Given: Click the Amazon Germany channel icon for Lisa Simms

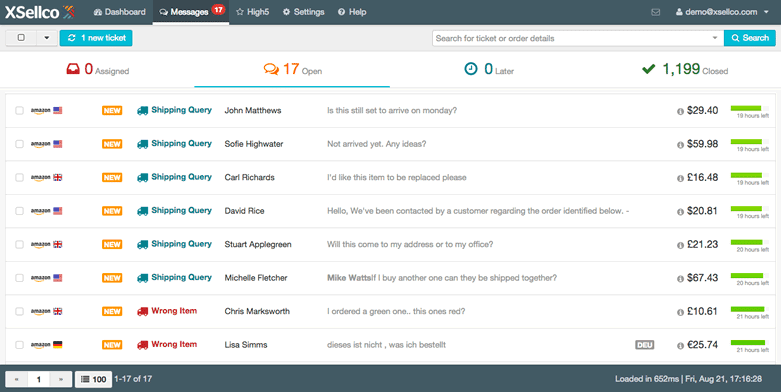Looking at the screenshot, I should [x=46, y=345].
